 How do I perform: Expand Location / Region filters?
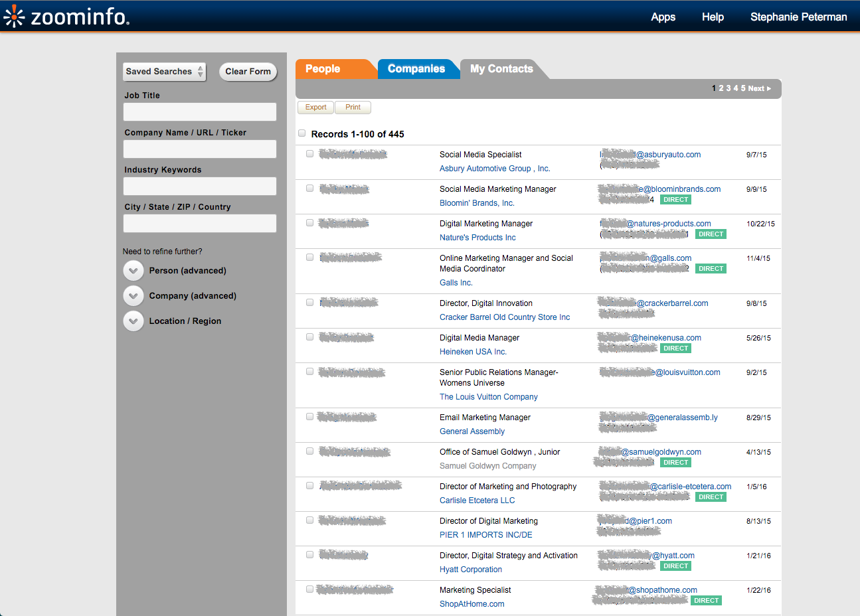click(133, 321)
